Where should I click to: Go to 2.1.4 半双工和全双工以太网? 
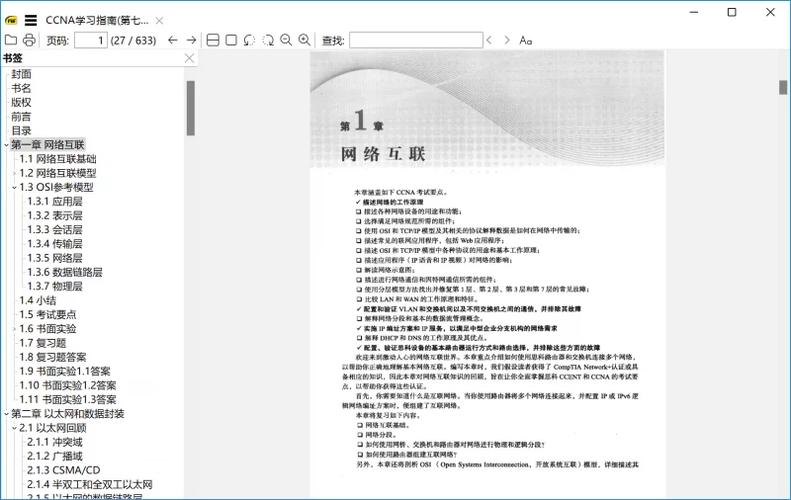[x=90, y=484]
